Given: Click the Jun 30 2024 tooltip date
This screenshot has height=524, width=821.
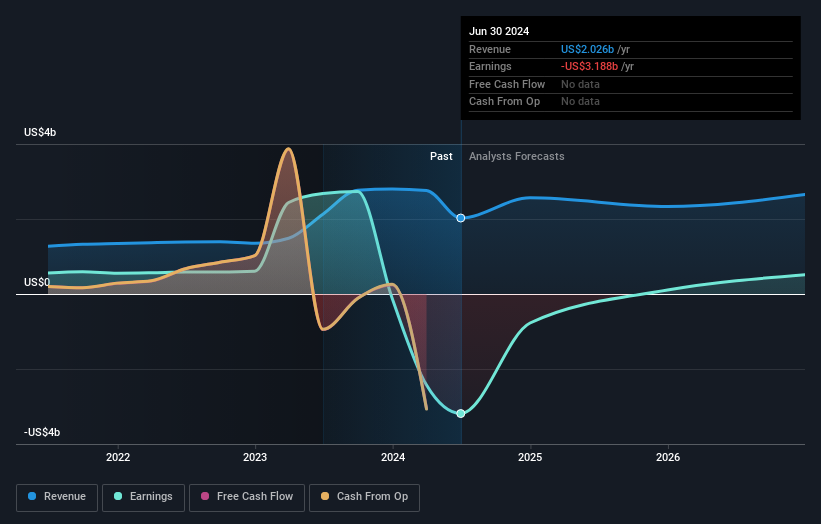Looking at the screenshot, I should coord(499,31).
